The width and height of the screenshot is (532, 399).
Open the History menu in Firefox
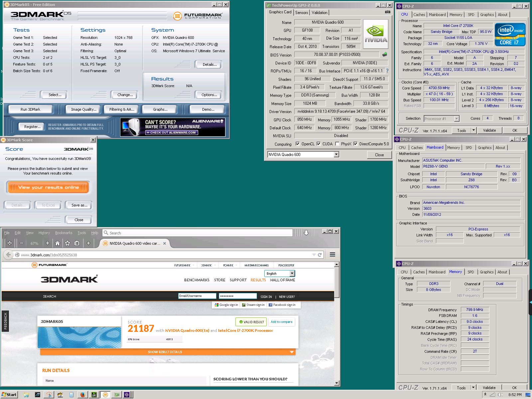pos(44,233)
